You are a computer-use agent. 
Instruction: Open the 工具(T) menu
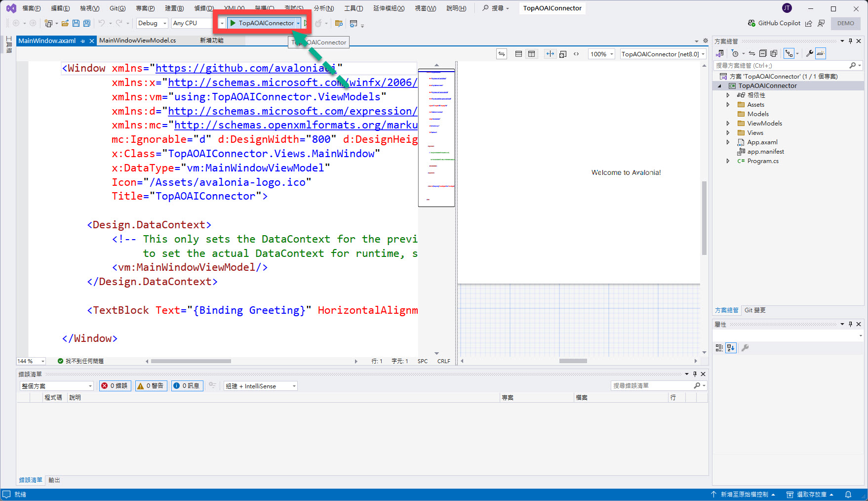(x=354, y=8)
